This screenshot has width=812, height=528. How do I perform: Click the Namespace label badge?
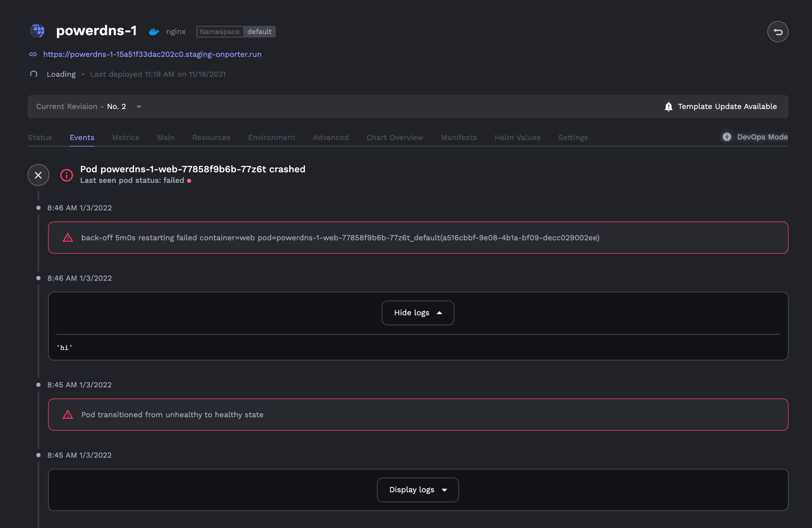[x=220, y=32]
